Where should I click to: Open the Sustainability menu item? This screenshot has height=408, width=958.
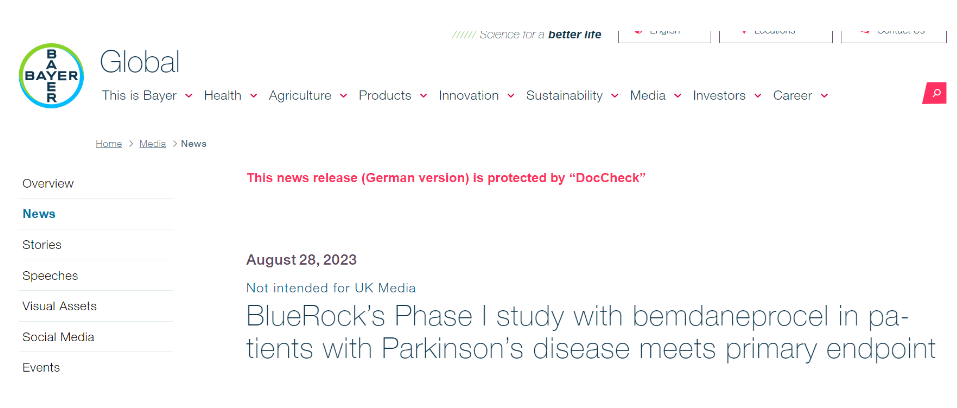coord(564,96)
